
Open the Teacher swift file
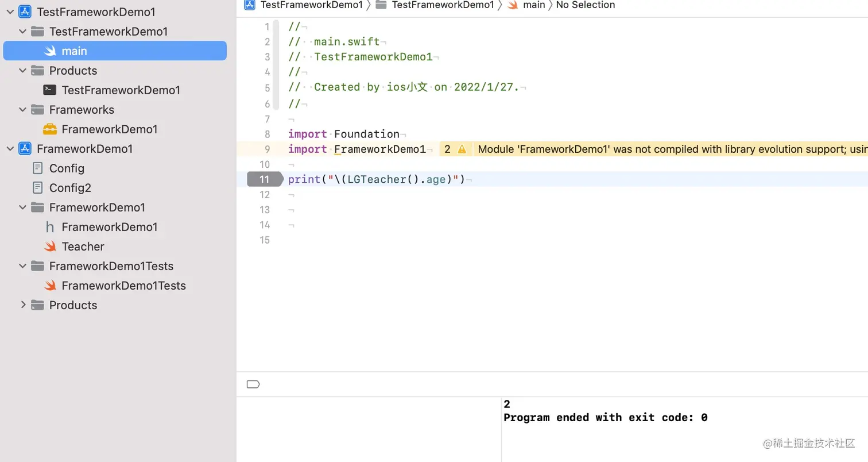pyautogui.click(x=83, y=247)
